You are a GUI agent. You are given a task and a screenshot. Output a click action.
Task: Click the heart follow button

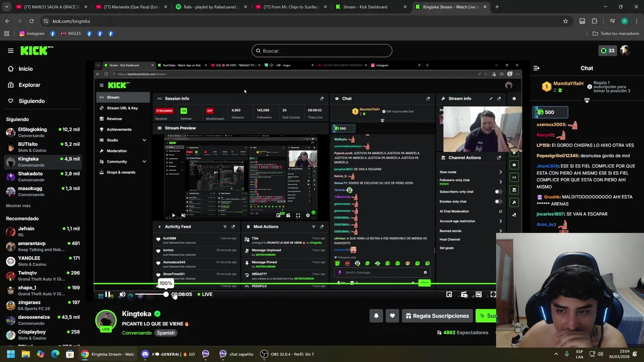point(392,316)
